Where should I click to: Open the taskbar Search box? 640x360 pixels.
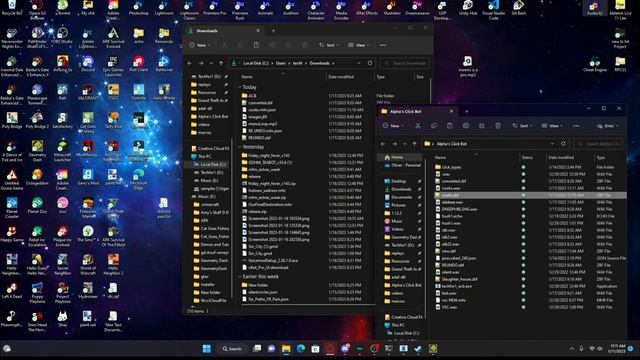click(x=232, y=349)
